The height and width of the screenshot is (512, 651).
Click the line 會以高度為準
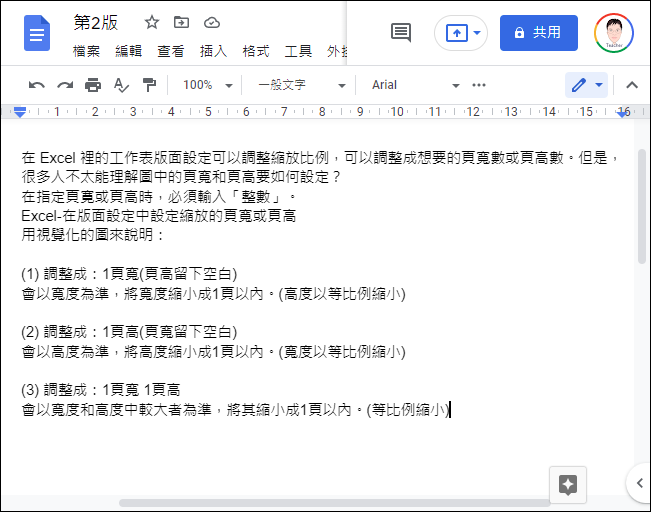pos(213,352)
